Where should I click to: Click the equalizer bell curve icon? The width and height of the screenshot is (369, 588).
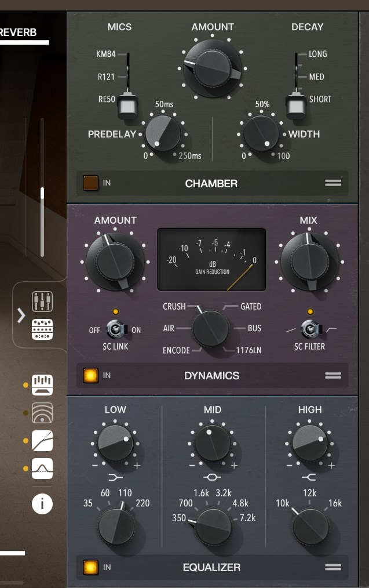(42, 468)
